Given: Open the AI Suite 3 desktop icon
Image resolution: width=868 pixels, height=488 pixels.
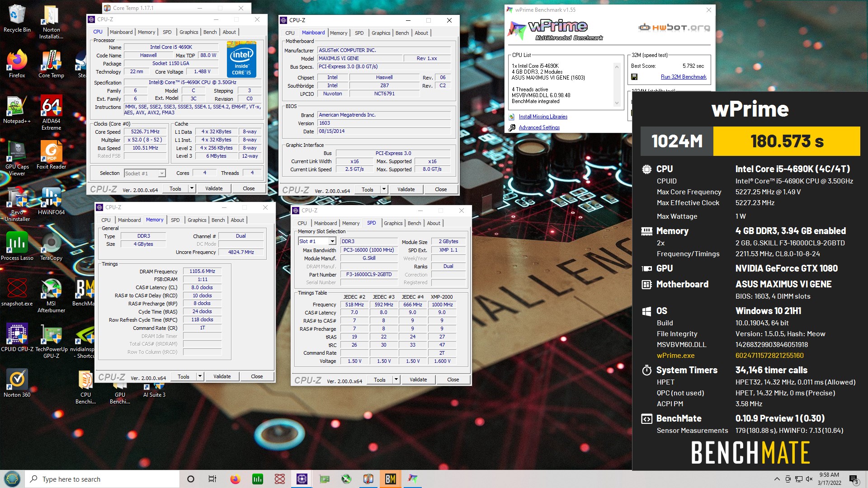Looking at the screenshot, I should pos(154,391).
